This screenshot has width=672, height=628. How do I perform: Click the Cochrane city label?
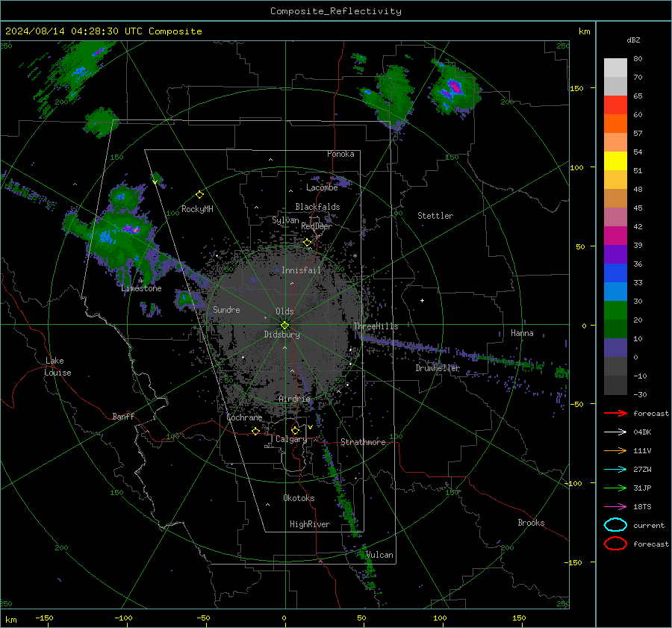point(244,417)
